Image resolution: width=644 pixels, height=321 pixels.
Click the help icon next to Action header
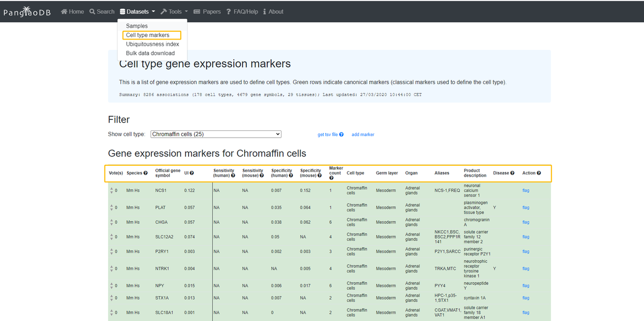point(539,173)
